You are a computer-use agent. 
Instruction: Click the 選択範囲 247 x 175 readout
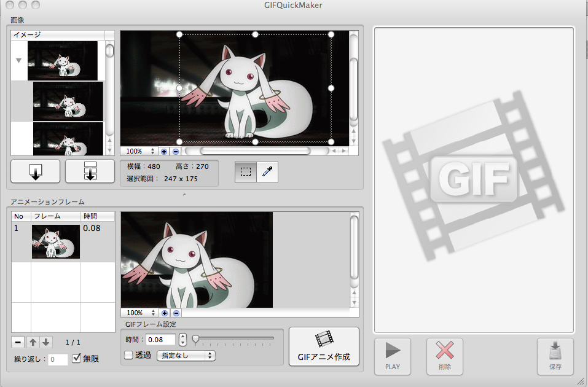pyautogui.click(x=162, y=179)
